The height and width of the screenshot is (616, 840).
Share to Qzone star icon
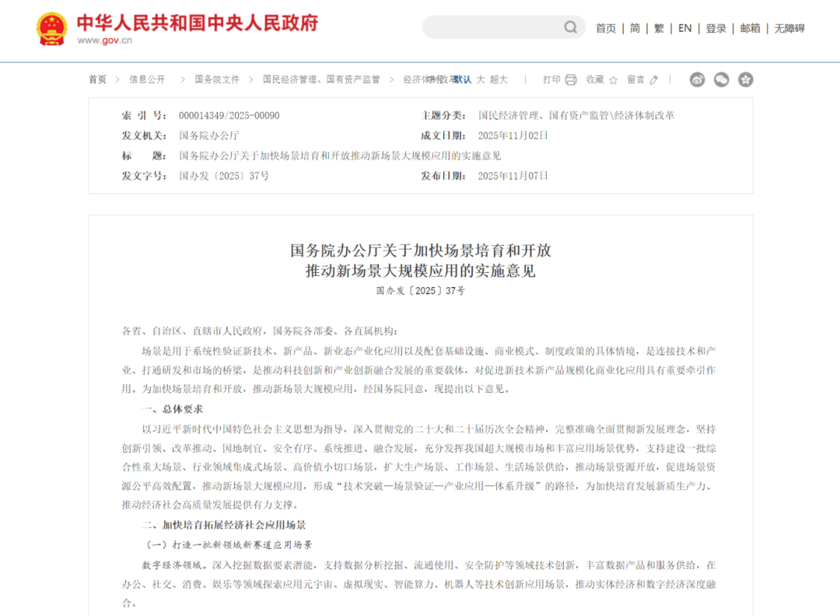[746, 79]
